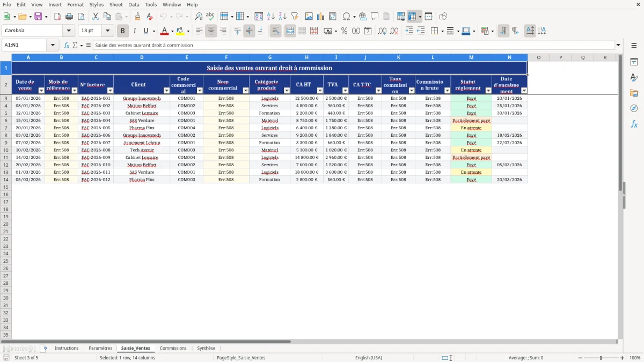Toggle left-to-right text direction
644x362 pixels.
point(503,31)
